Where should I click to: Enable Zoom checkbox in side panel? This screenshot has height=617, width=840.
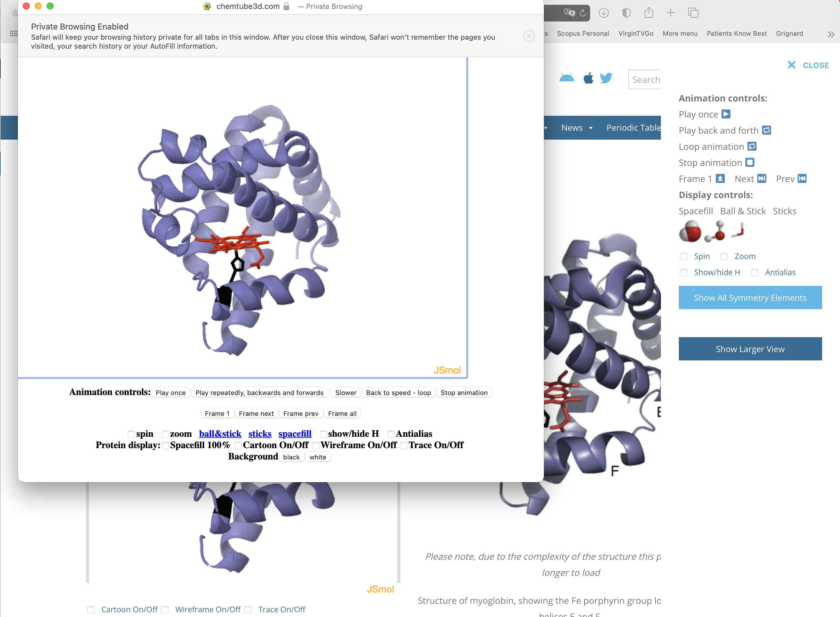[724, 257]
